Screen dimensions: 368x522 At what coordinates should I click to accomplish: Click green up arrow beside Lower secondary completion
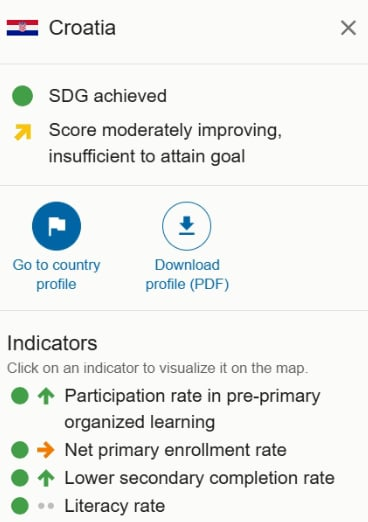tap(46, 478)
